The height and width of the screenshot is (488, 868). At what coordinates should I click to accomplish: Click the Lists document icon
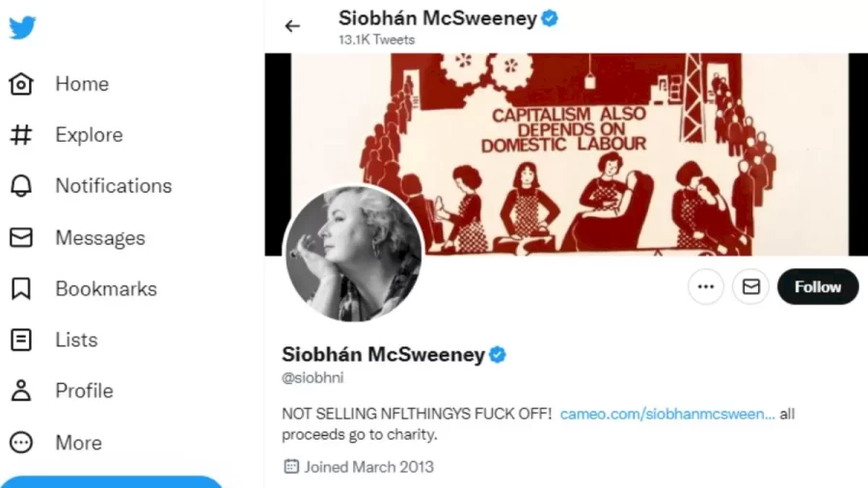21,339
